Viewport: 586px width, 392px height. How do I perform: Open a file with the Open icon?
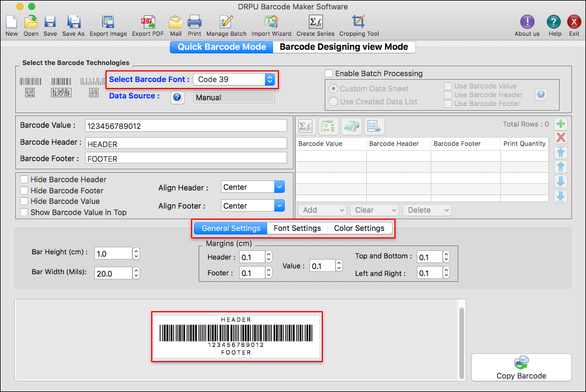30,22
